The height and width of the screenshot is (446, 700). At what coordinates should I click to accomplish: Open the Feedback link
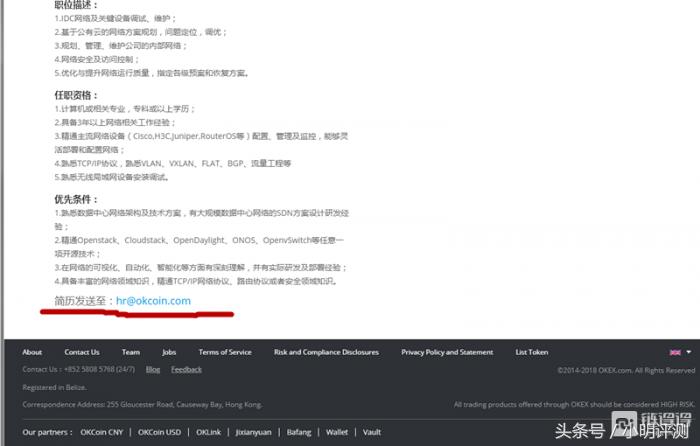(x=186, y=370)
